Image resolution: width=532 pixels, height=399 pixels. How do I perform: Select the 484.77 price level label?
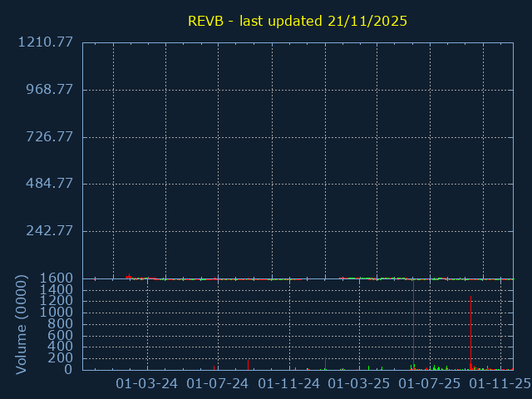[x=49, y=184]
